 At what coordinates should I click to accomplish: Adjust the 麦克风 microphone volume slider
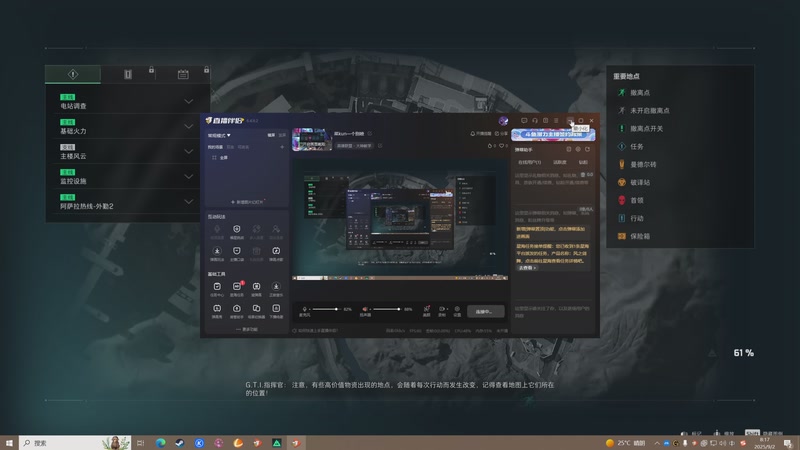[327, 309]
